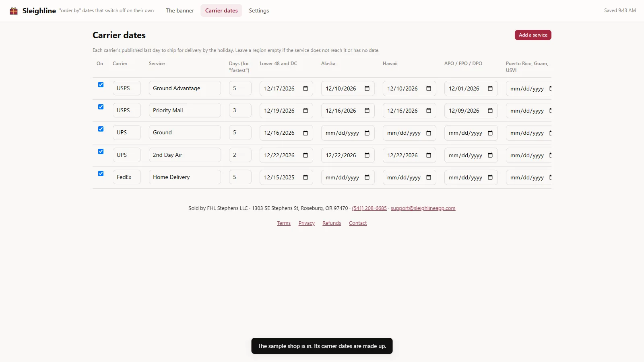Open calendar picker for USPS Ground Advantage Hawaii date

(429, 88)
